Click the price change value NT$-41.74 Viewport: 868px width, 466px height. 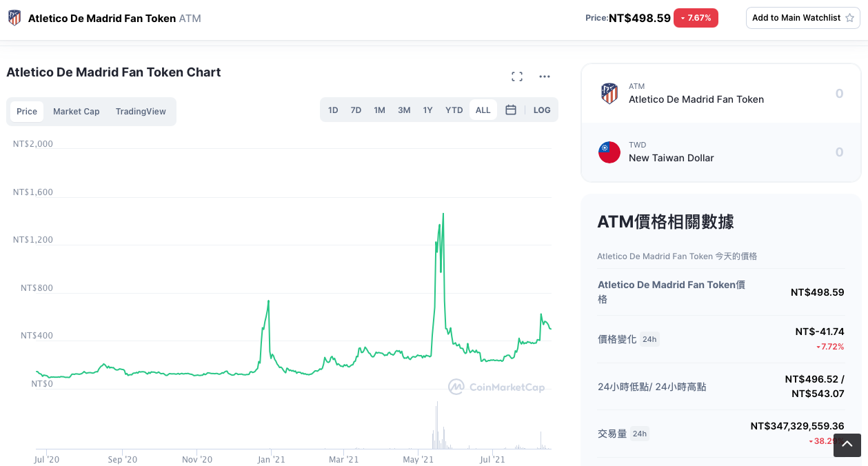coord(820,332)
